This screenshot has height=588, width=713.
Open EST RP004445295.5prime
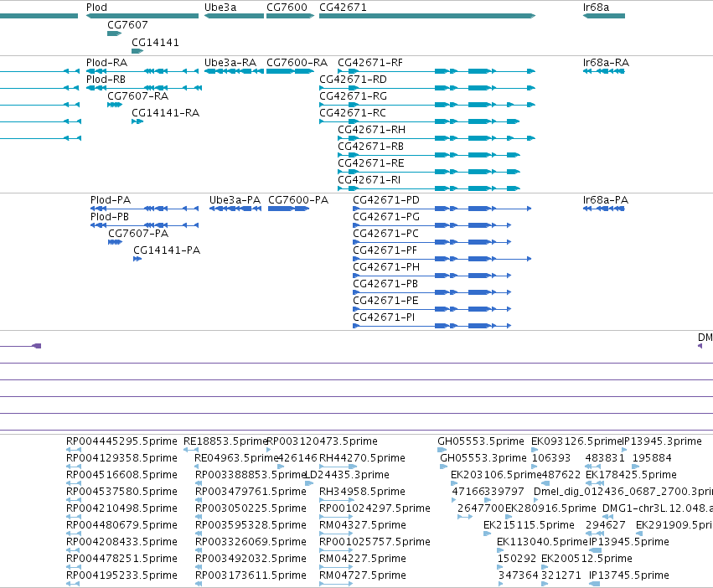click(121, 441)
